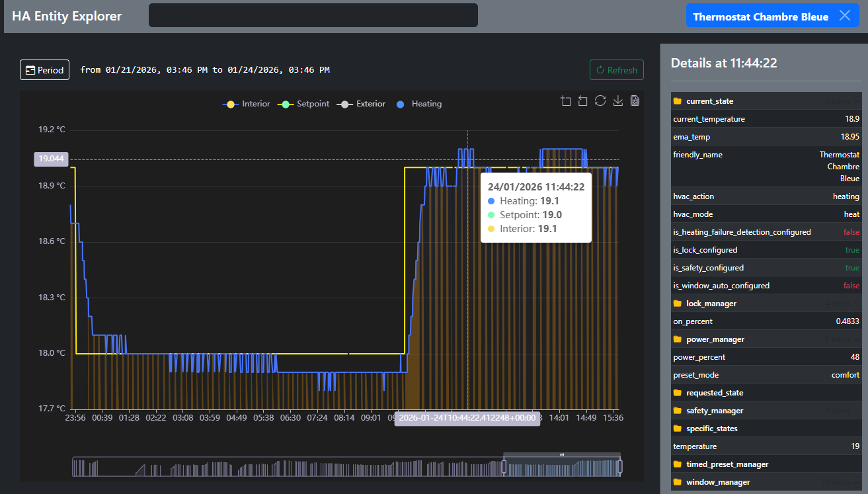Toggle the Setpoint series in legend
The height and width of the screenshot is (494, 868).
tap(304, 104)
